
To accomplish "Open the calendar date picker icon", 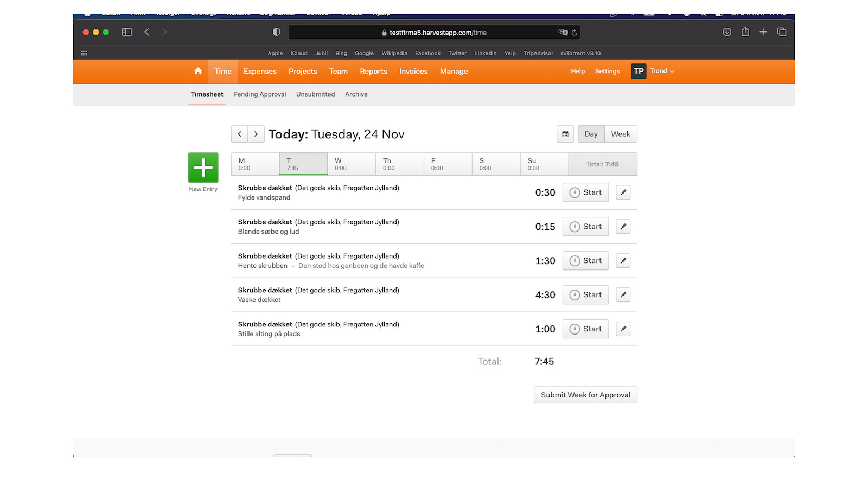I will pyautogui.click(x=565, y=134).
